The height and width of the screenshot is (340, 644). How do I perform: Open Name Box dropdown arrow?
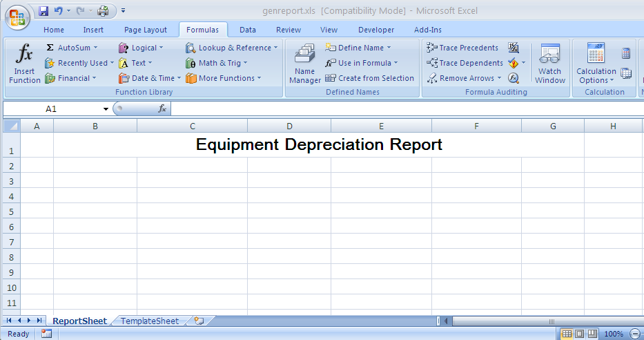(x=106, y=109)
